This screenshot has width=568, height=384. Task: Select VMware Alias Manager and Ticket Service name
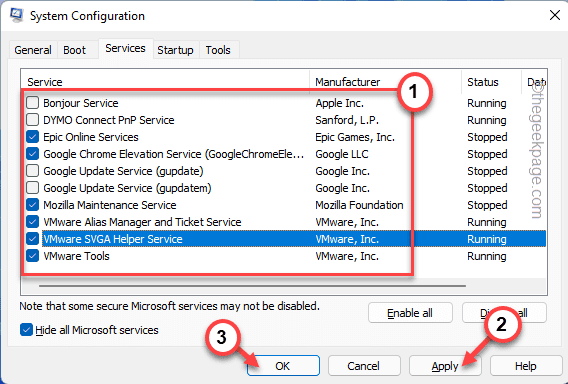(x=142, y=222)
